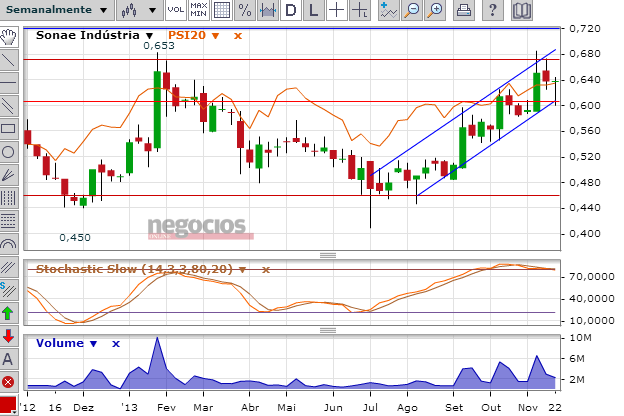
Task: Select the arcs drawing tool
Action: point(8,244)
